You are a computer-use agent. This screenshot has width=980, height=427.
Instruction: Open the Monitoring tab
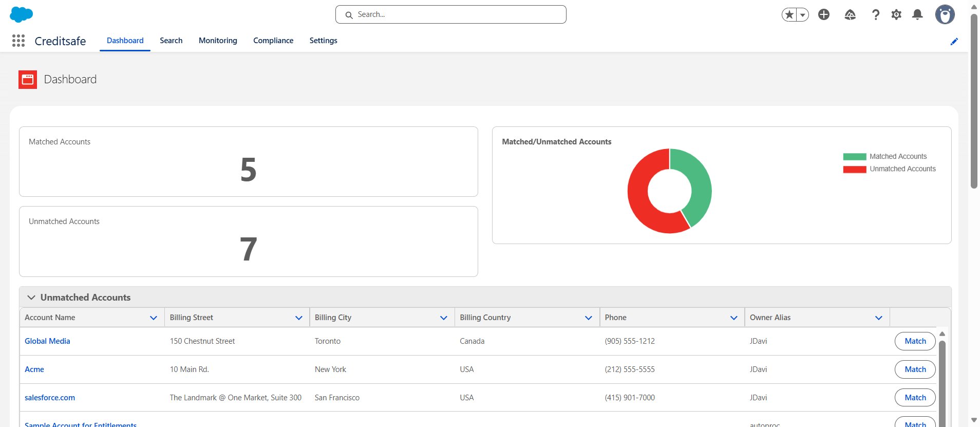tap(218, 41)
